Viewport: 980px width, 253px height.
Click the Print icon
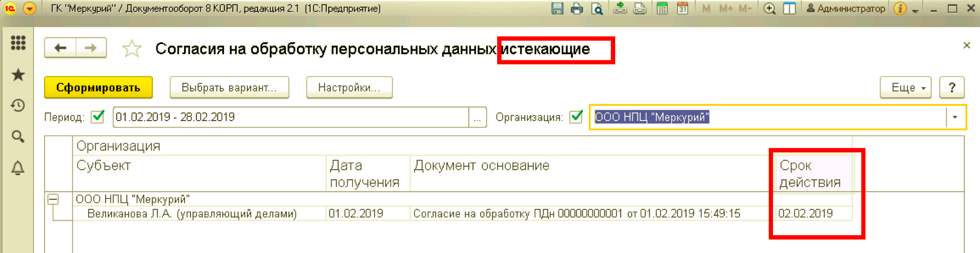click(x=576, y=9)
